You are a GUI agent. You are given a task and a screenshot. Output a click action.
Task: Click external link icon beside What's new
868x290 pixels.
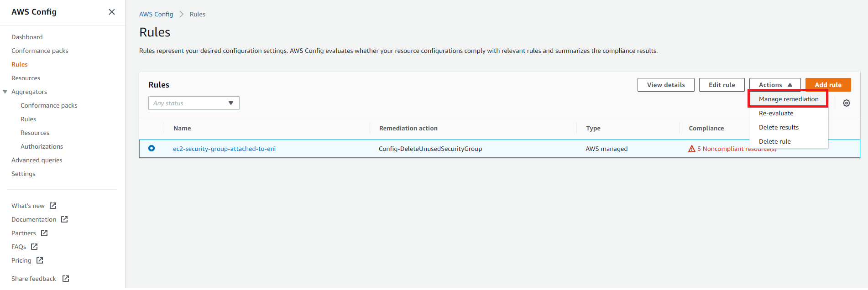pos(53,206)
